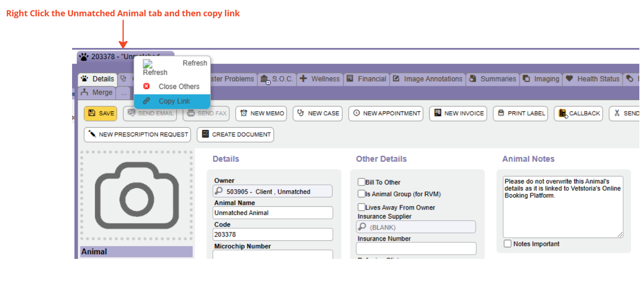Click the broken image icon in Refresh menu item

[x=147, y=63]
